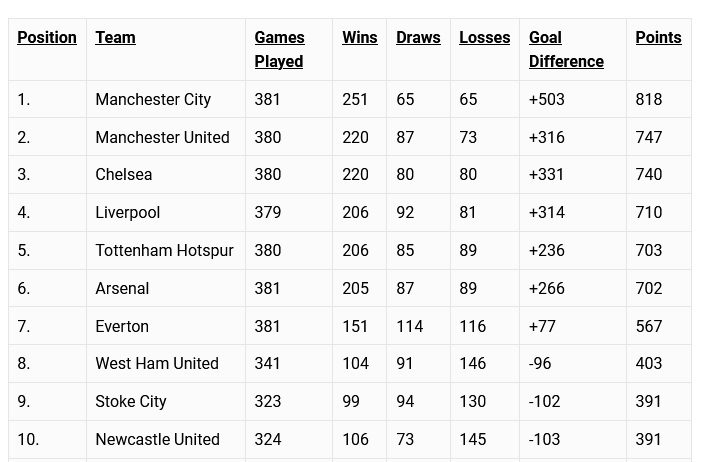The width and height of the screenshot is (703, 462).
Task: Sort by the Position column header
Action: click(47, 37)
